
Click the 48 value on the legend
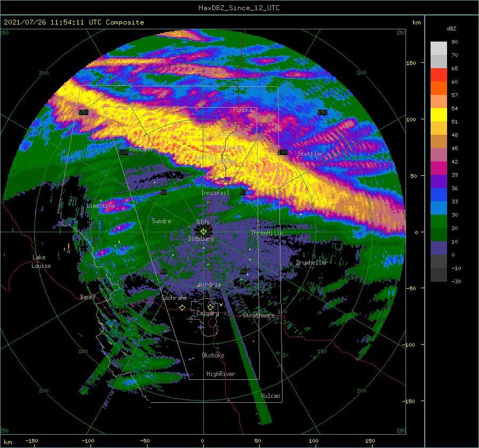pos(455,135)
